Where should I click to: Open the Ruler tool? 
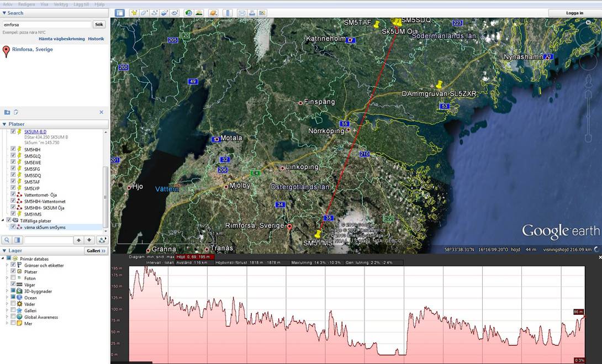(x=228, y=13)
